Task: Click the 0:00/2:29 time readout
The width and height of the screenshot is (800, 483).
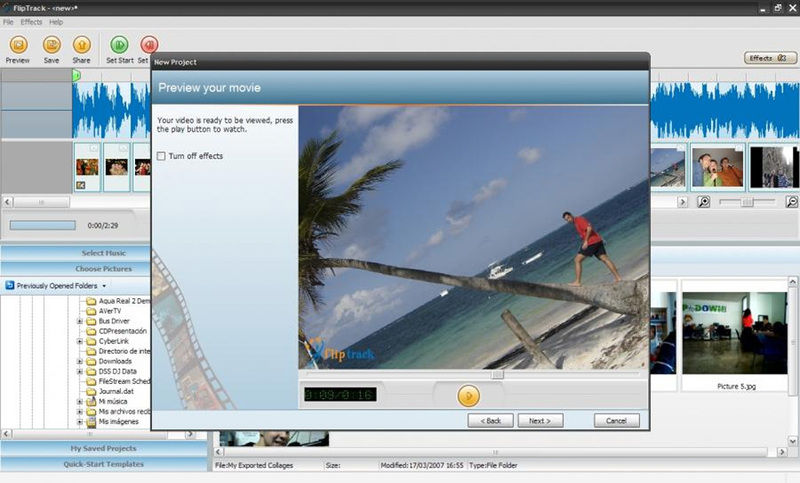Action: [103, 225]
